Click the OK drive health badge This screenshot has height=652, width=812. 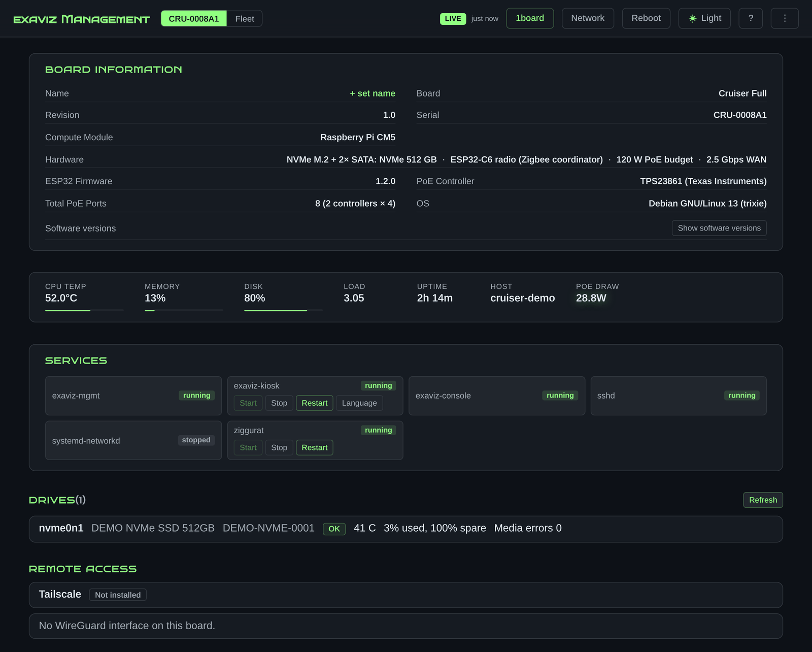[x=334, y=529]
